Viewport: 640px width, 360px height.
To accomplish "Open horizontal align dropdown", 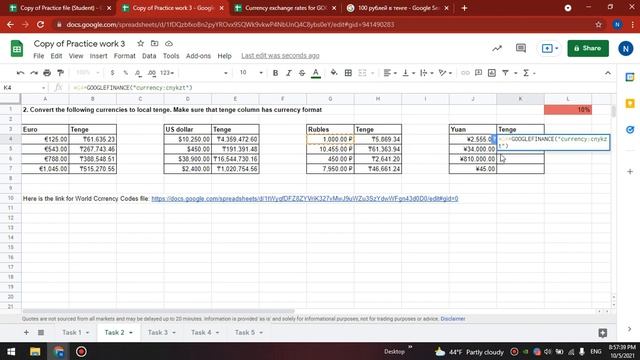I will (x=390, y=73).
